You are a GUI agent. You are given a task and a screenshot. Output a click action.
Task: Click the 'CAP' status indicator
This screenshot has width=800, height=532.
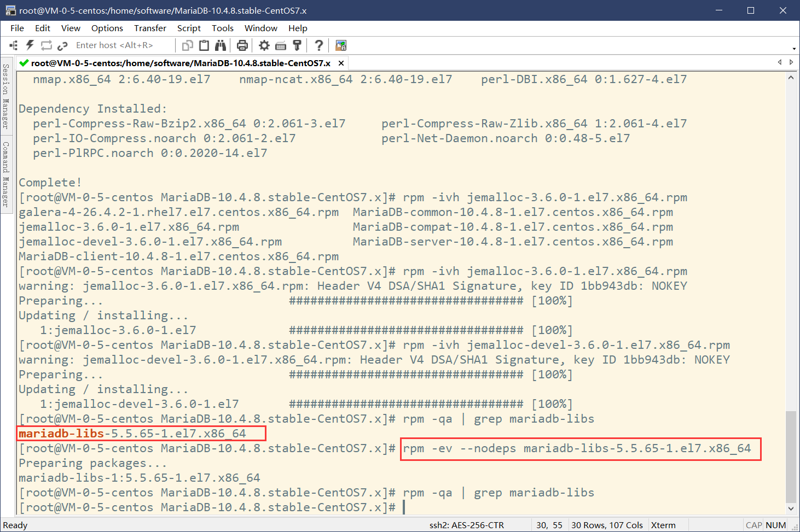pyautogui.click(x=754, y=525)
